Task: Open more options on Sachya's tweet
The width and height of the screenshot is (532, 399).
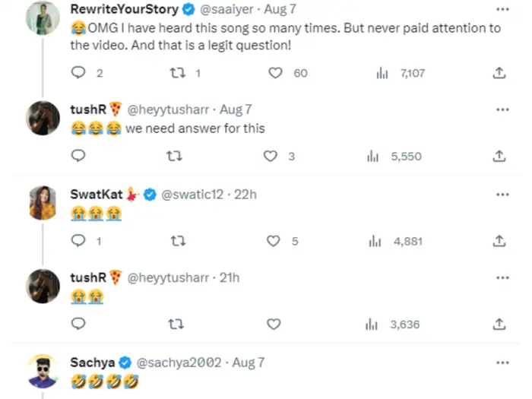Action: click(x=502, y=362)
